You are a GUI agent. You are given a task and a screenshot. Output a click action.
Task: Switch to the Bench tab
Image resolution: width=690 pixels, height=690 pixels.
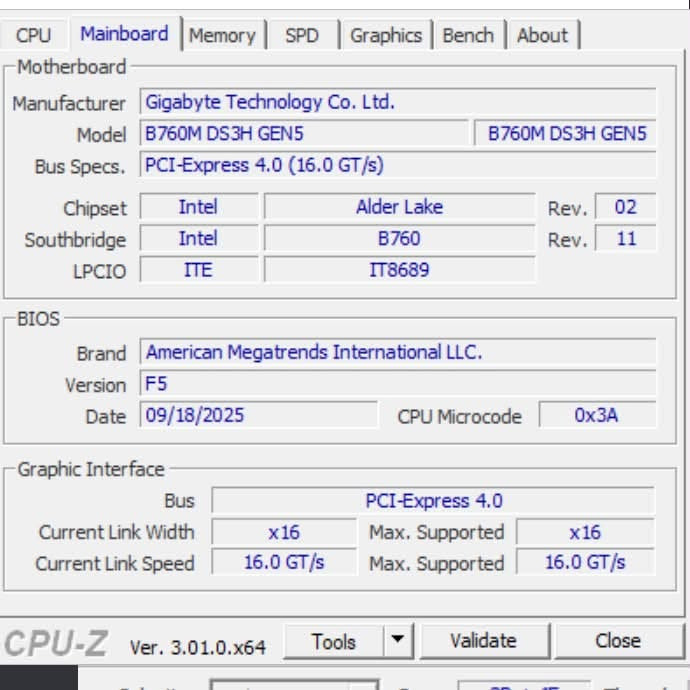[468, 35]
